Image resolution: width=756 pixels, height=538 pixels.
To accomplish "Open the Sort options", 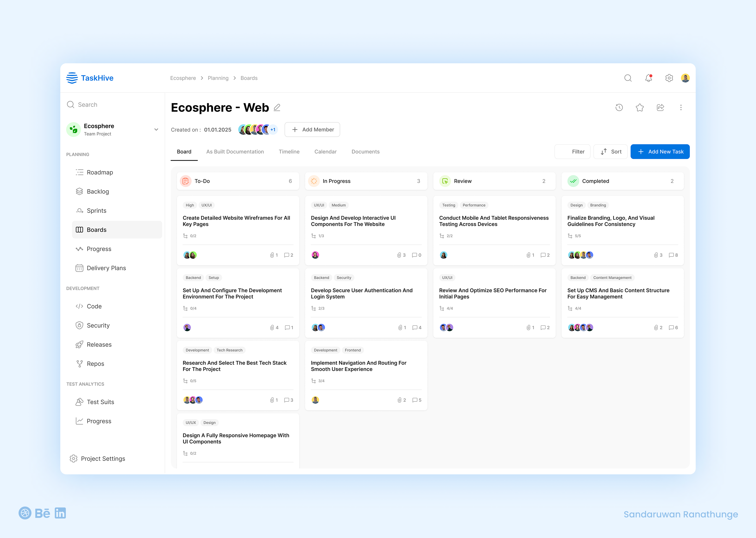I will coord(610,151).
